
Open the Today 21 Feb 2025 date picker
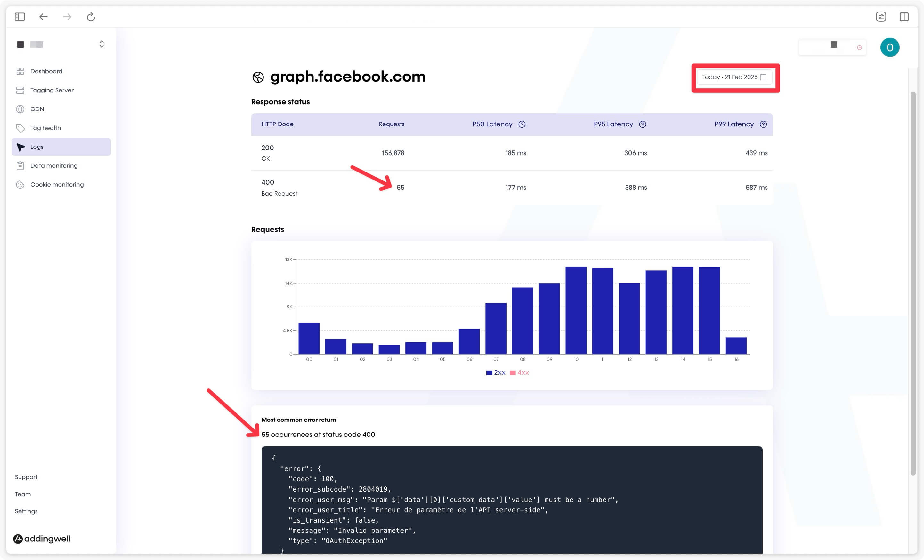click(734, 77)
